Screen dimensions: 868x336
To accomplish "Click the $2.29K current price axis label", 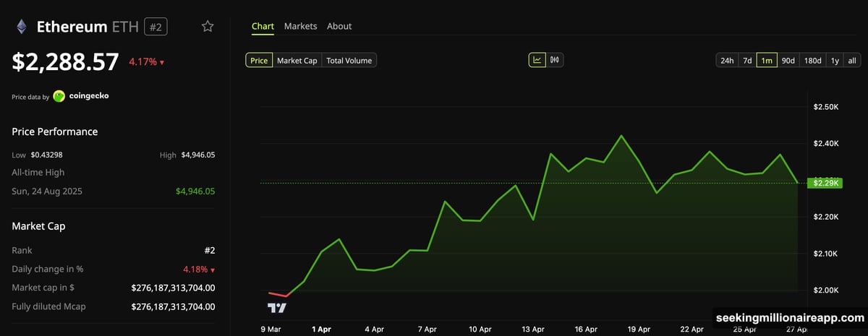I will click(827, 183).
